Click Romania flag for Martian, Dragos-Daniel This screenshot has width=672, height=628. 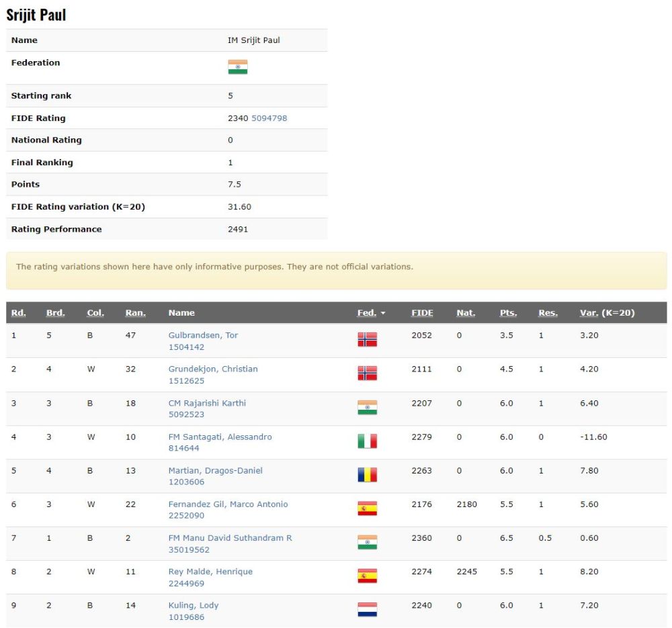[367, 475]
